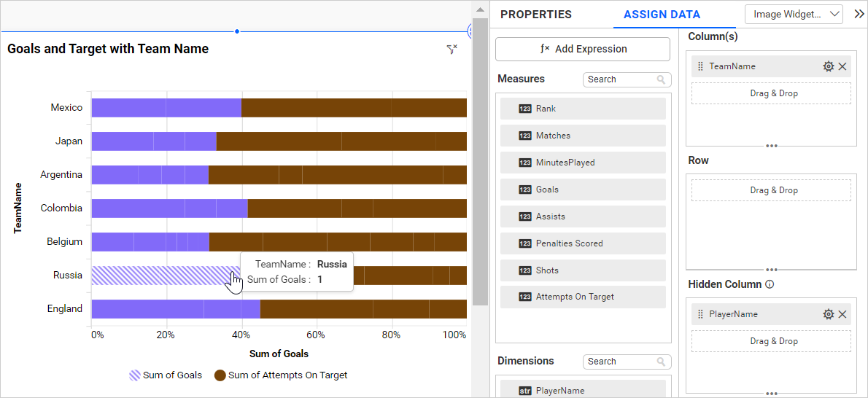Open settings gear for PlayerName hidden column
Screen dimensions: 868x398
point(828,314)
